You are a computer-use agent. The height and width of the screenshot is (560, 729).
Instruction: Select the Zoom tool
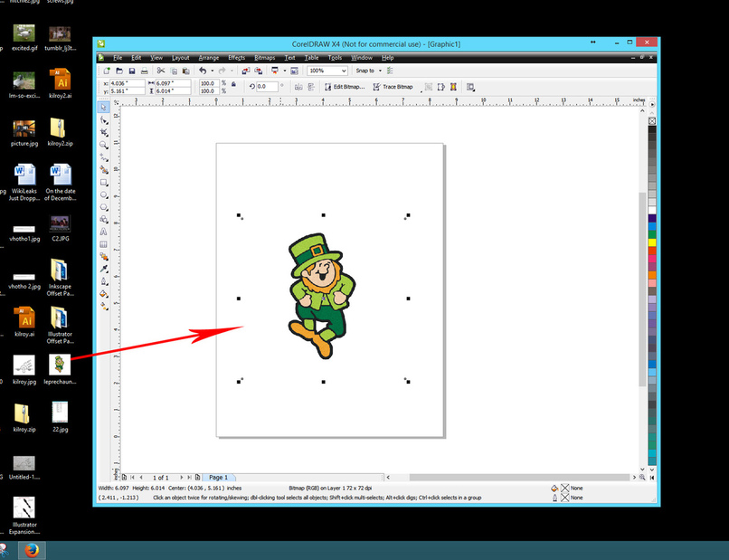tap(105, 143)
